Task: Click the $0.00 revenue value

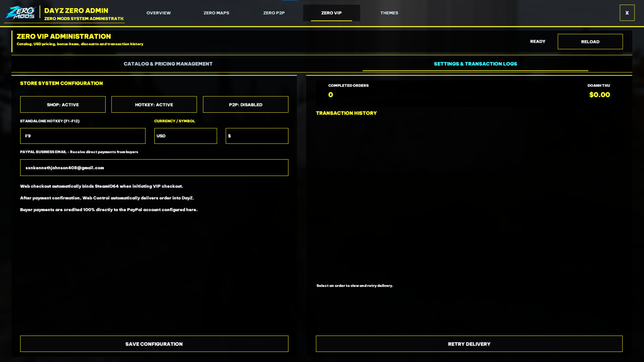Action: click(x=599, y=95)
